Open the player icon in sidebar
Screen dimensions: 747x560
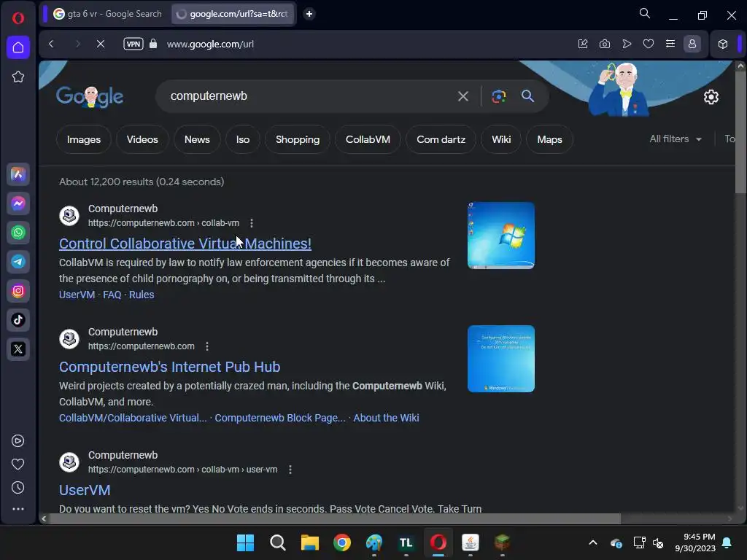click(18, 441)
